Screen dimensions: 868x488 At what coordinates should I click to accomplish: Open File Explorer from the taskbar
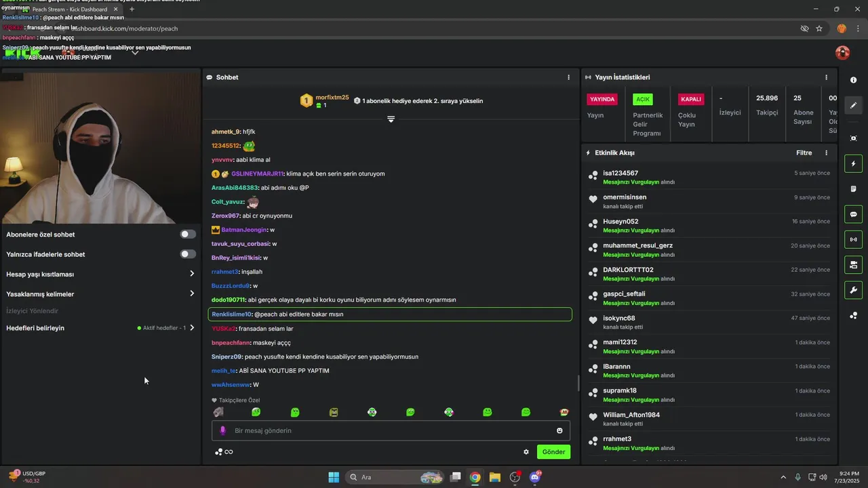click(495, 477)
